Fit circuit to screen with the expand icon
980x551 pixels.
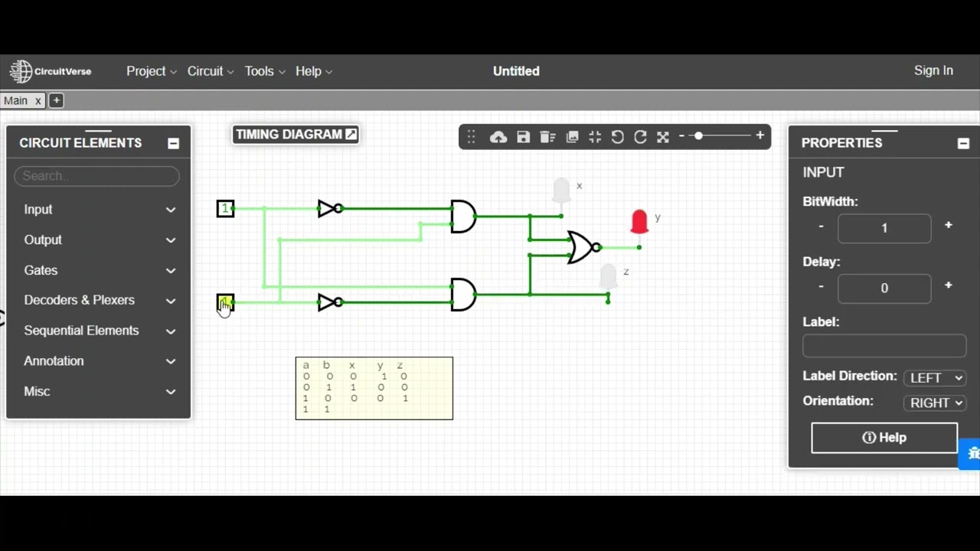[662, 136]
